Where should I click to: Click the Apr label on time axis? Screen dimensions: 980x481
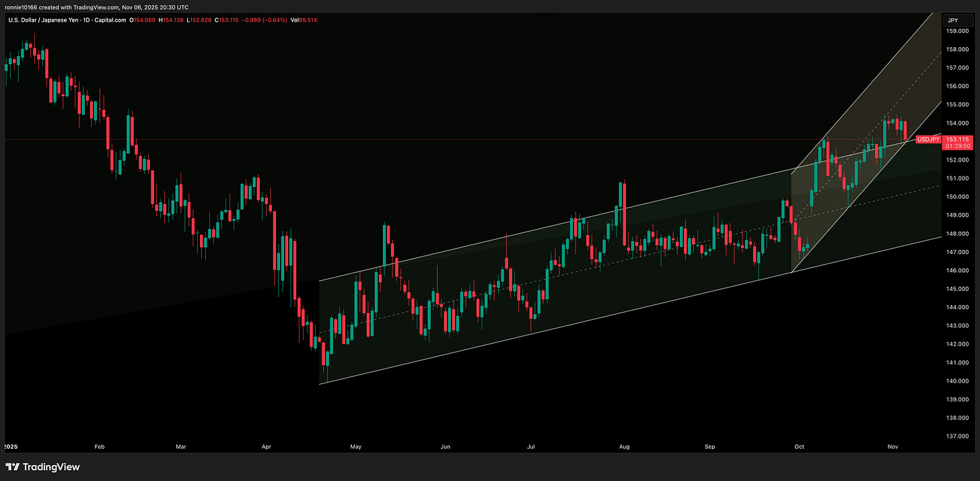pos(266,447)
